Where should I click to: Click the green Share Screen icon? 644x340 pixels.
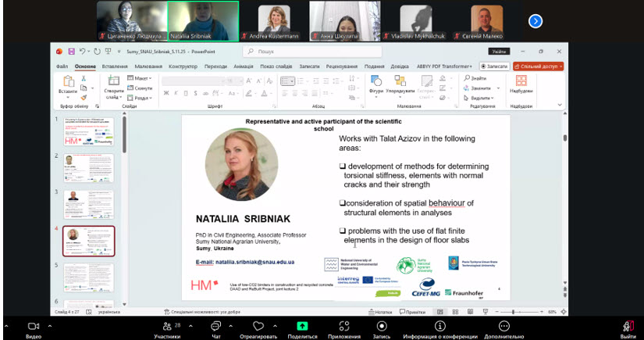pos(302,326)
